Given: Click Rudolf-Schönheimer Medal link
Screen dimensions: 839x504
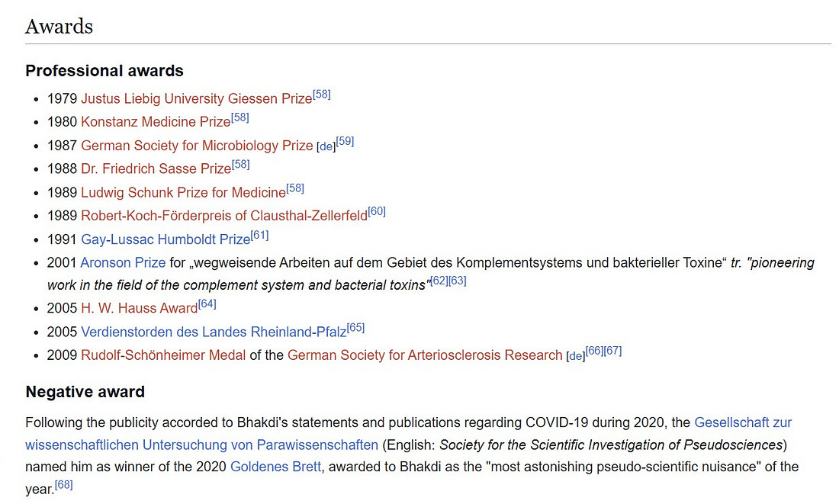Looking at the screenshot, I should [163, 355].
